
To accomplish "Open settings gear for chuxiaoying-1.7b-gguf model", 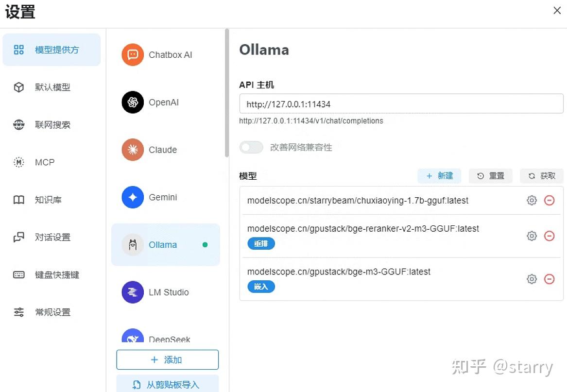I will [532, 200].
